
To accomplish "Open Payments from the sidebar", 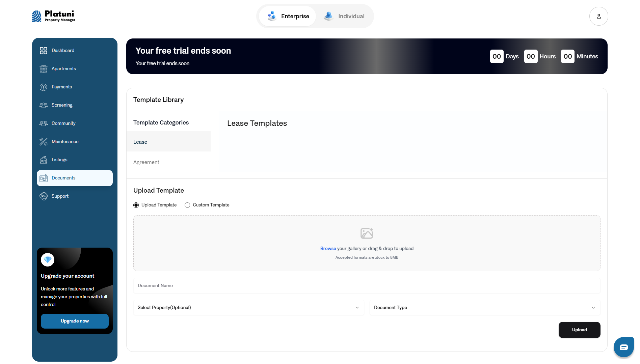I will 75,87.
